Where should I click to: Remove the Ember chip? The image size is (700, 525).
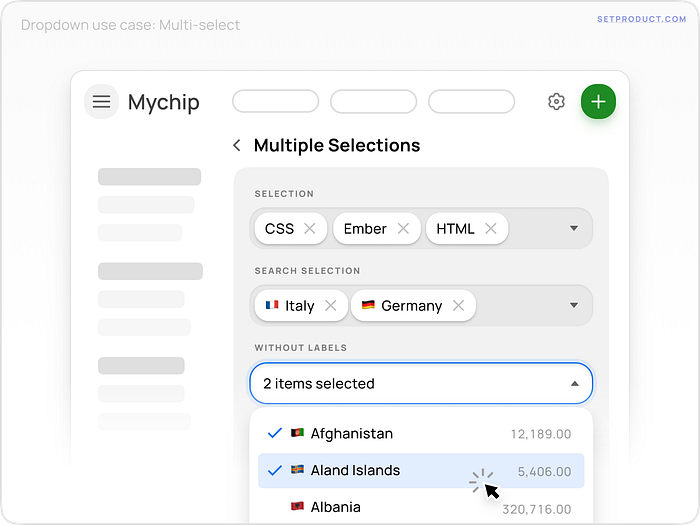[x=403, y=229]
